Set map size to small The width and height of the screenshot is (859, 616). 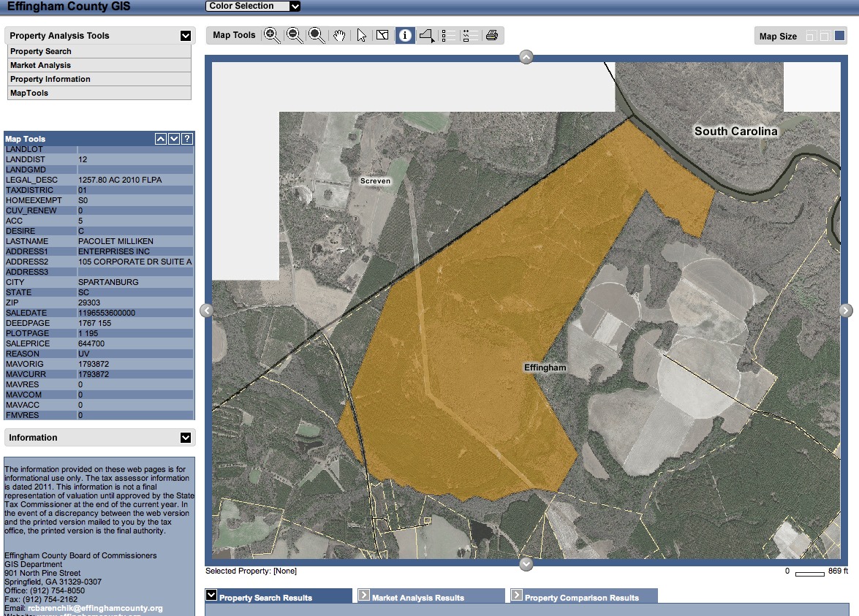point(811,36)
